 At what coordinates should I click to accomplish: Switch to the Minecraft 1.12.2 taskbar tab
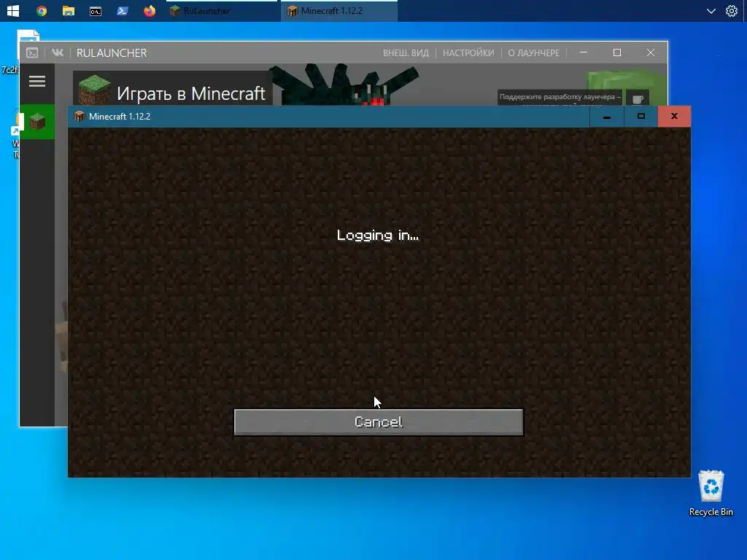click(x=339, y=10)
